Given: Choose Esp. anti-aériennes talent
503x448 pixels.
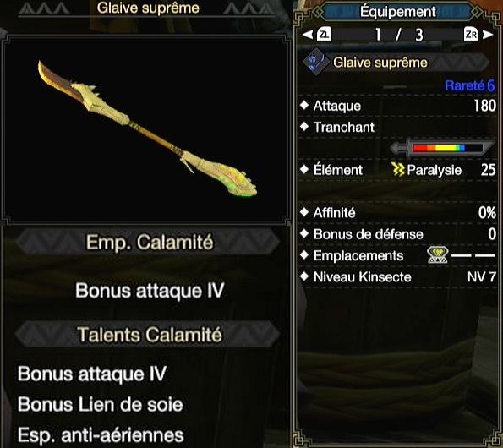Looking at the screenshot, I should pos(101,435).
